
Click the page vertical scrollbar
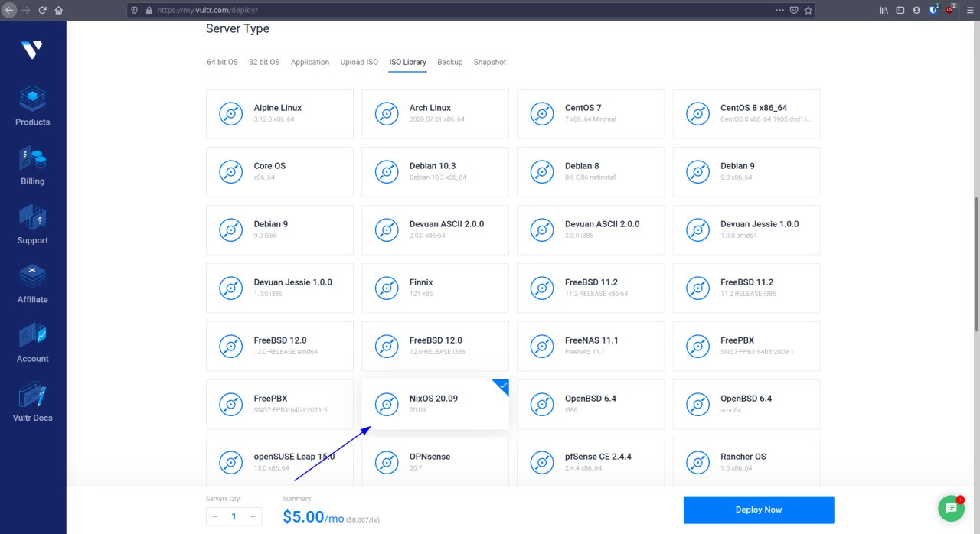pyautogui.click(x=976, y=264)
